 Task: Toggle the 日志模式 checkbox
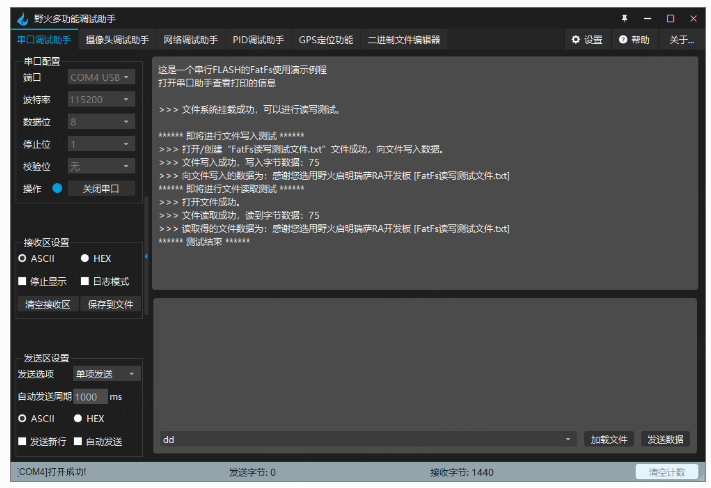click(85, 281)
